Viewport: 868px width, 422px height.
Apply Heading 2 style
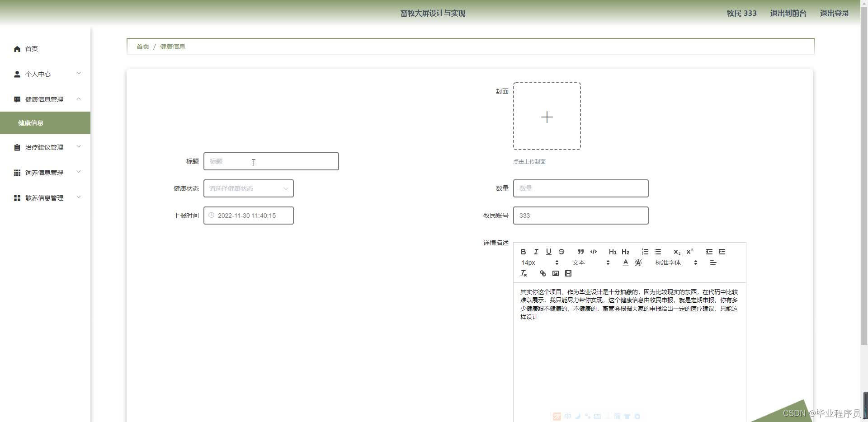[625, 252]
